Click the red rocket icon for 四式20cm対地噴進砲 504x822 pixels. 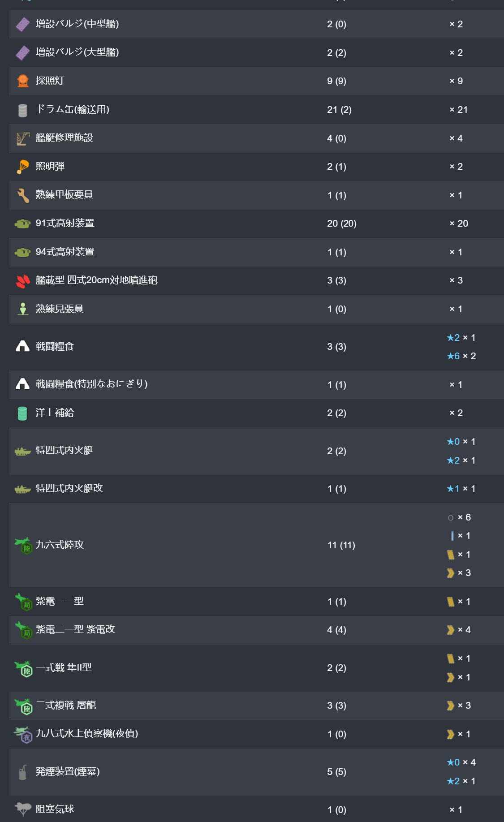pos(23,281)
